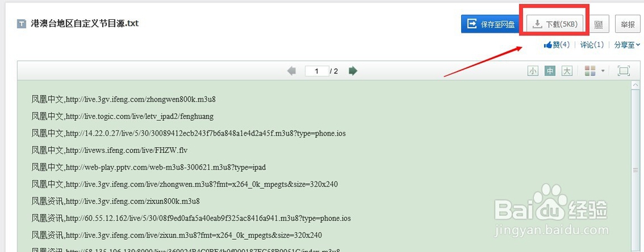Screen dimensions: 644x252
Task: Like the file with 赞(4)
Action: click(x=557, y=45)
